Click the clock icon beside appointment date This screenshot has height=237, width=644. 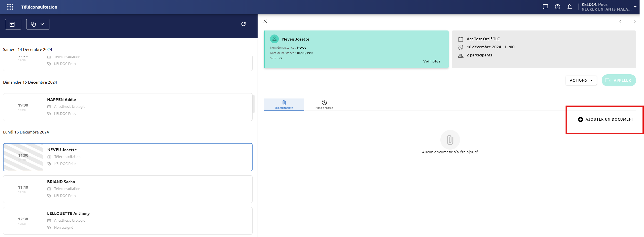[x=461, y=47]
